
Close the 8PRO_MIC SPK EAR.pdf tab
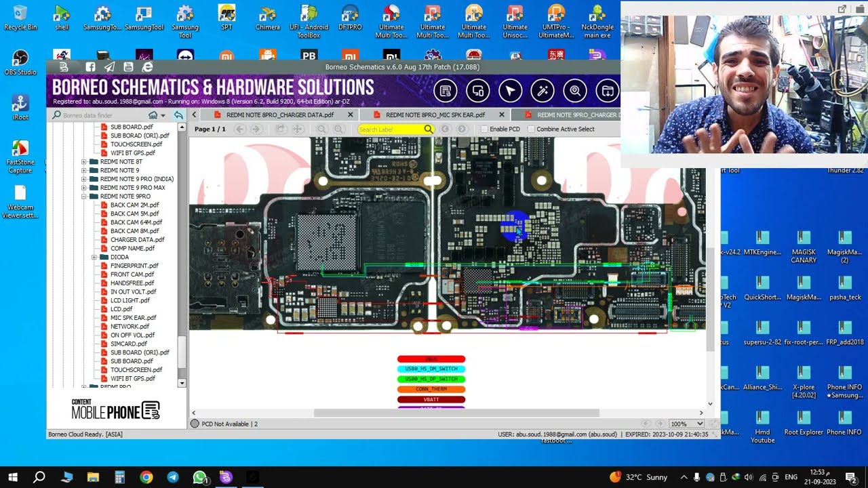click(x=501, y=115)
